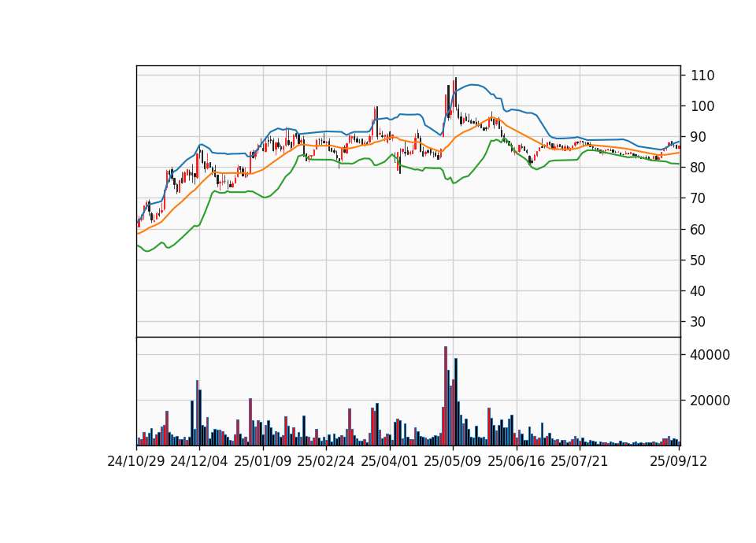Screen dimensions: 756x543
Task: Click the 24/10/29 date label
Action: point(136,461)
